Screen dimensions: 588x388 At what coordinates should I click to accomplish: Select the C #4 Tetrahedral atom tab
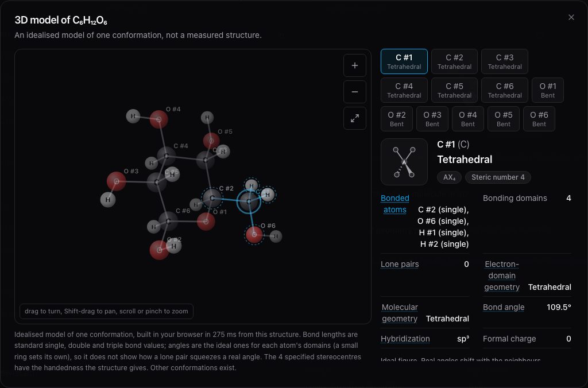click(404, 90)
